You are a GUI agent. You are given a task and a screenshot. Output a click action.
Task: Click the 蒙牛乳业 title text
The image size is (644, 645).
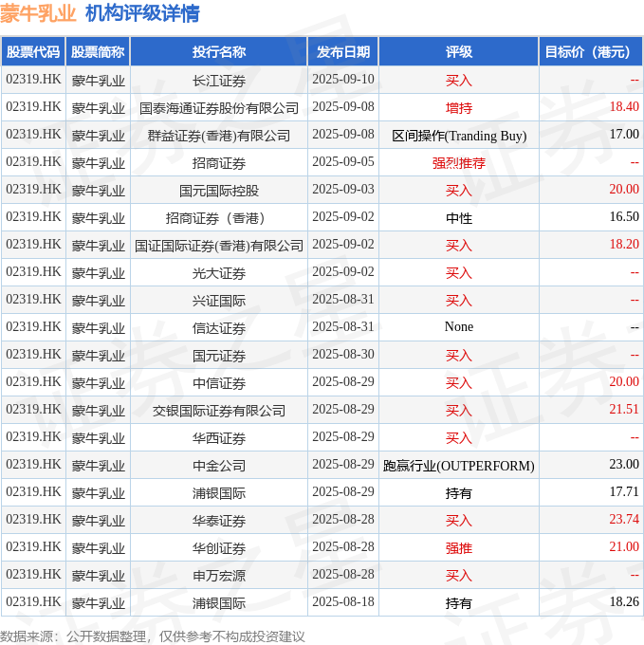click(38, 13)
